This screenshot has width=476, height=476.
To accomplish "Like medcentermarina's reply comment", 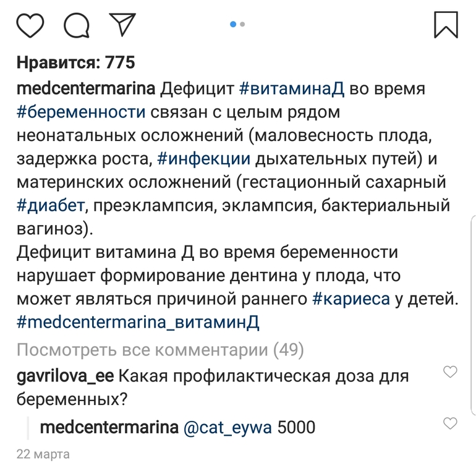I will point(451,423).
